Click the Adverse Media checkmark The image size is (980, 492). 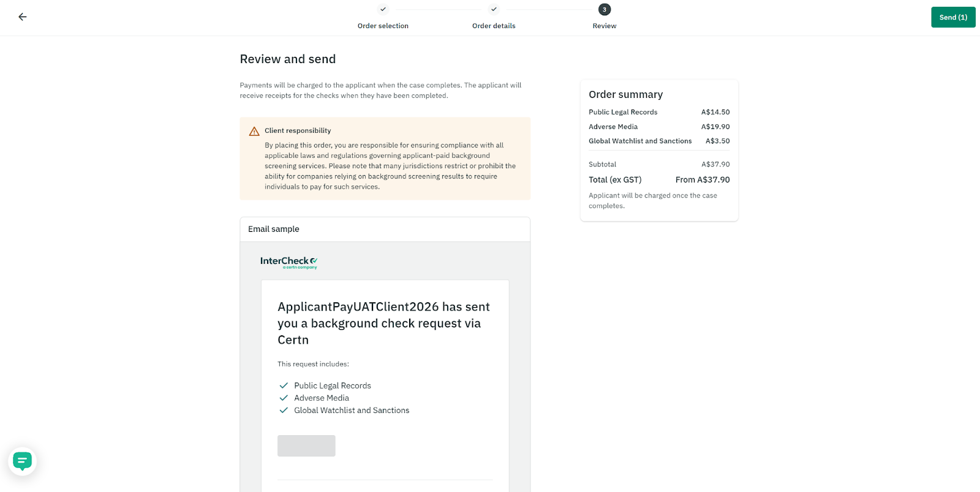pyautogui.click(x=284, y=398)
